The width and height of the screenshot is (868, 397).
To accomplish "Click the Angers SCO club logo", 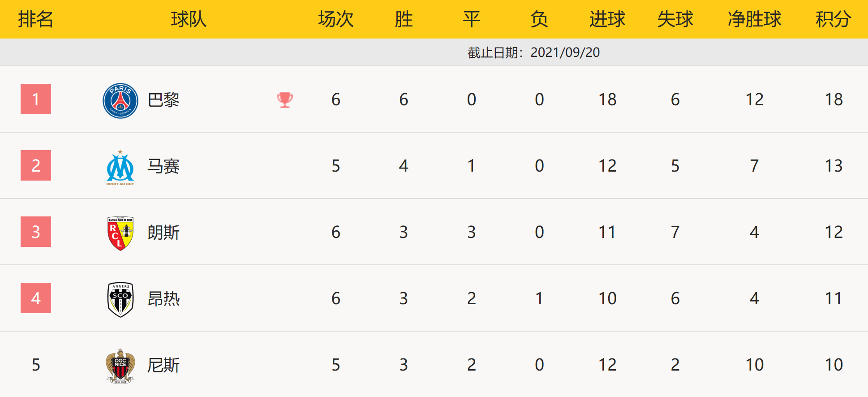I will (x=120, y=299).
